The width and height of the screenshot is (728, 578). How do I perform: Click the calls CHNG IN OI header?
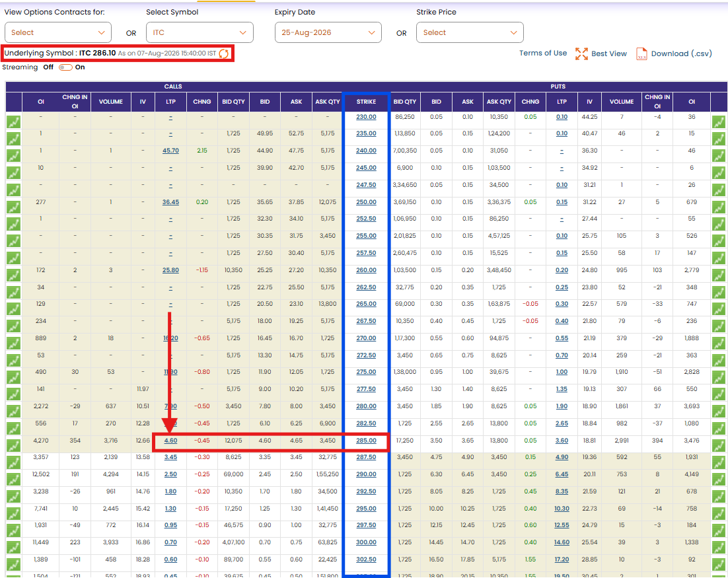pyautogui.click(x=75, y=102)
